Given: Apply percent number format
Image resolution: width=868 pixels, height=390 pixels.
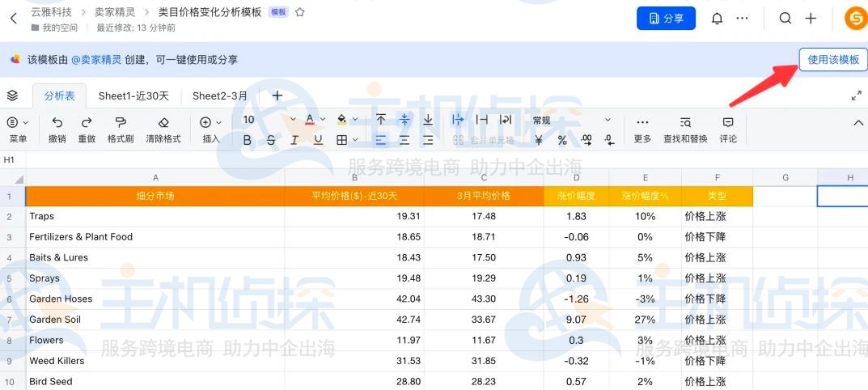Looking at the screenshot, I should [x=562, y=141].
